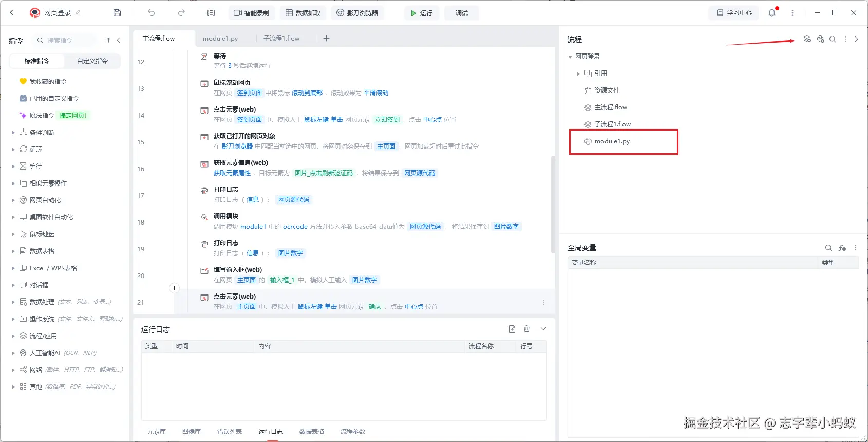Clear run log with trash icon
Image resolution: width=868 pixels, height=442 pixels.
526,329
